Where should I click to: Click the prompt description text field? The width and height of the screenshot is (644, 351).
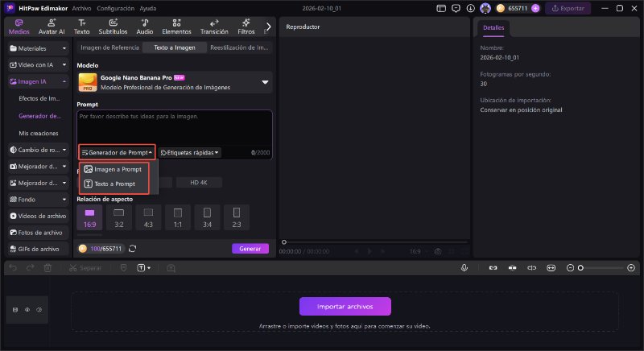[175, 128]
